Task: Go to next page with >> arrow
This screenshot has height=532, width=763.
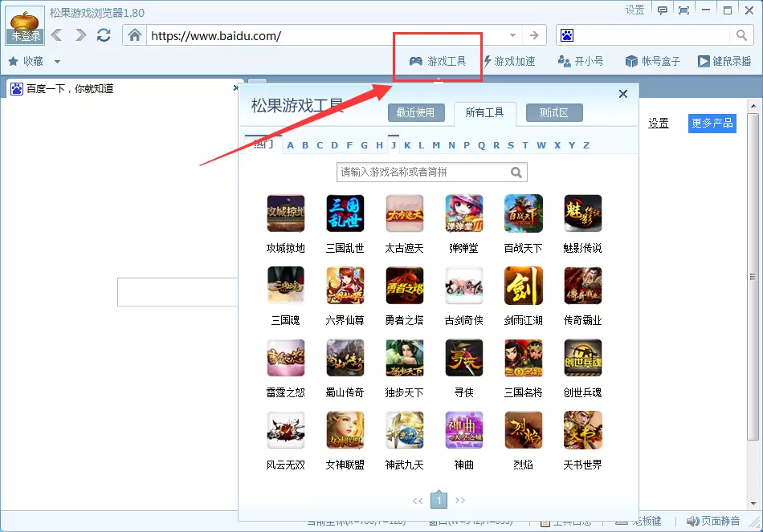Action: click(460, 501)
